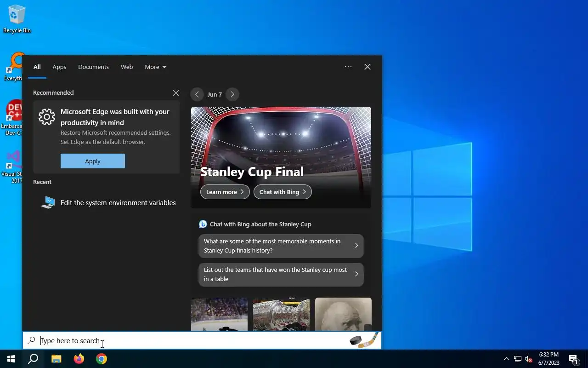Click the Apply button for Edge settings
The width and height of the screenshot is (588, 368).
tap(93, 161)
